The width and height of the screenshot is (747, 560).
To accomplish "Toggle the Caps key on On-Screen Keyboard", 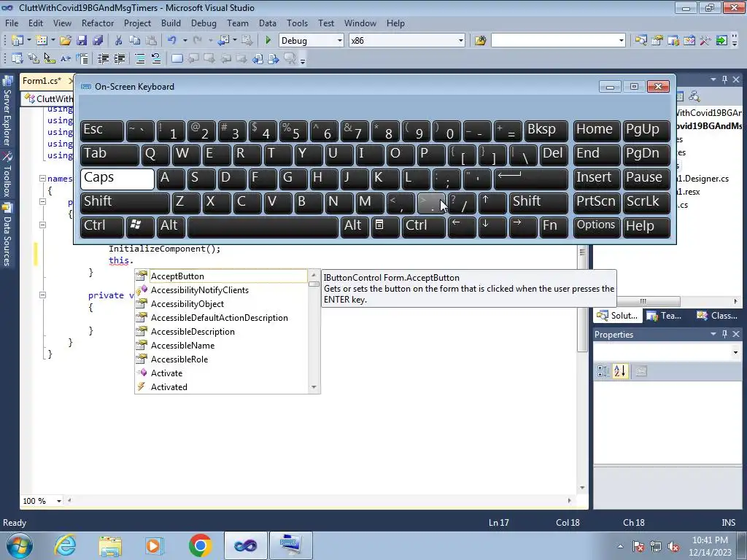I will tap(117, 179).
